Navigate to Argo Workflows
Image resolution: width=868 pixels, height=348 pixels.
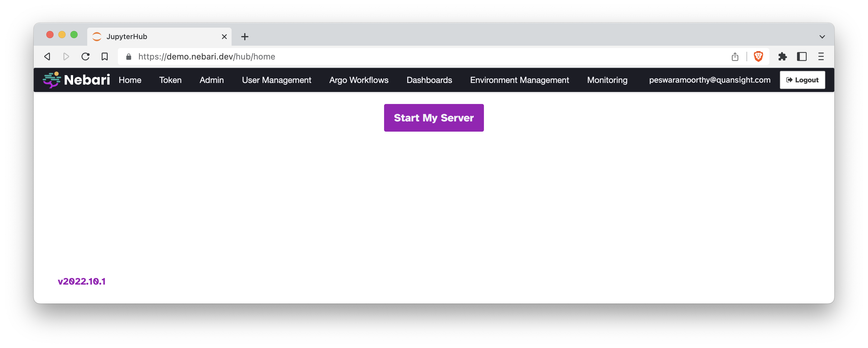click(x=359, y=80)
